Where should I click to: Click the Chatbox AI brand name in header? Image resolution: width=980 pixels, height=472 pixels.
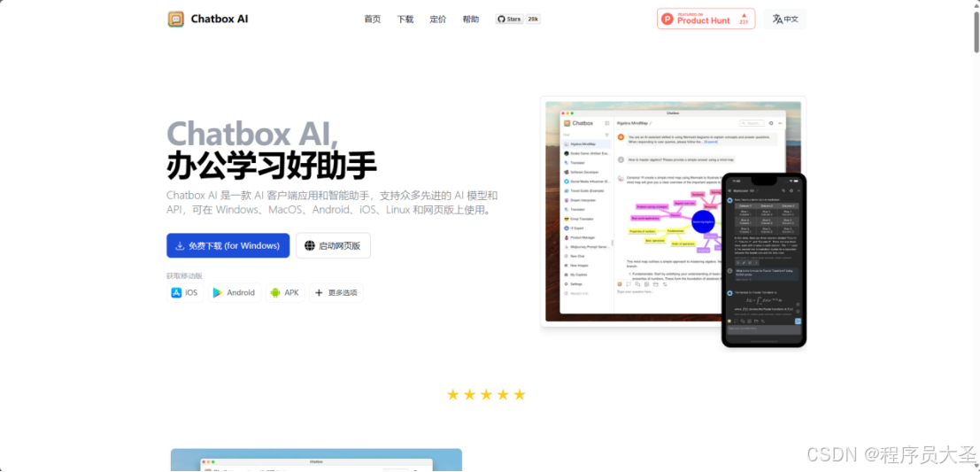(220, 19)
